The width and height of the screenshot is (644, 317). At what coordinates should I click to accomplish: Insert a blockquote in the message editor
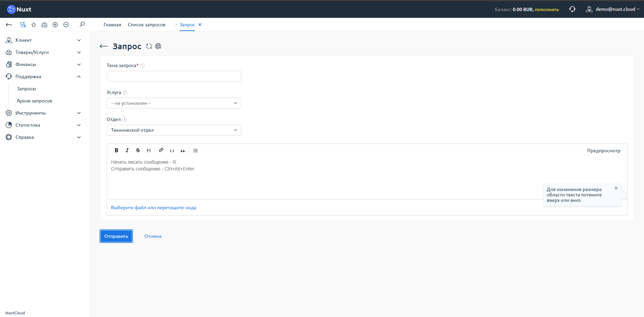pos(182,151)
